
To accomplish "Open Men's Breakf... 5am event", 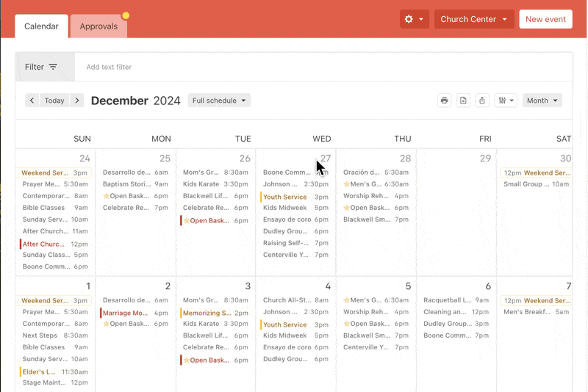I will pyautogui.click(x=537, y=312).
